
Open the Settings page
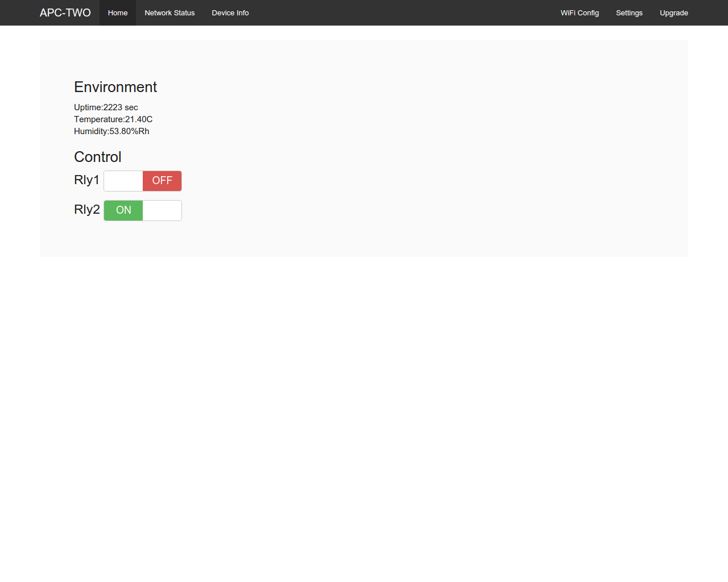(x=629, y=13)
